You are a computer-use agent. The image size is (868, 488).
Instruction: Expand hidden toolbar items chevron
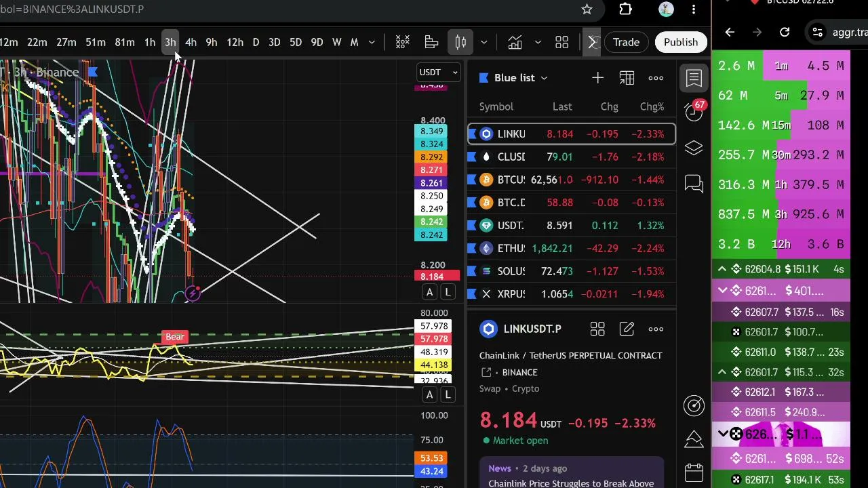tap(592, 43)
